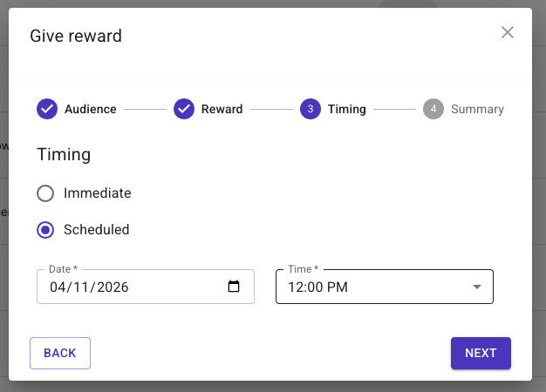Image resolution: width=546 pixels, height=392 pixels.
Task: Click the Audience step checkmark icon
Action: 47,109
